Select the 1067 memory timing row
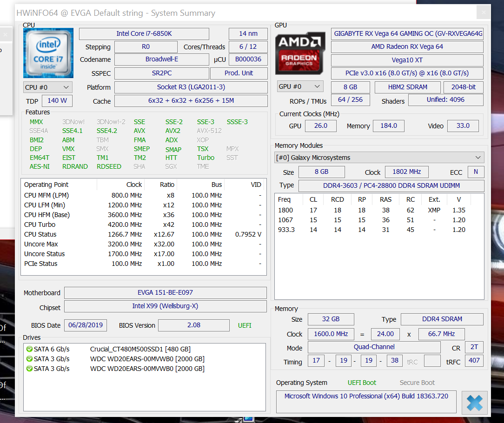Viewport: 504px width, 423px height. pos(379,220)
